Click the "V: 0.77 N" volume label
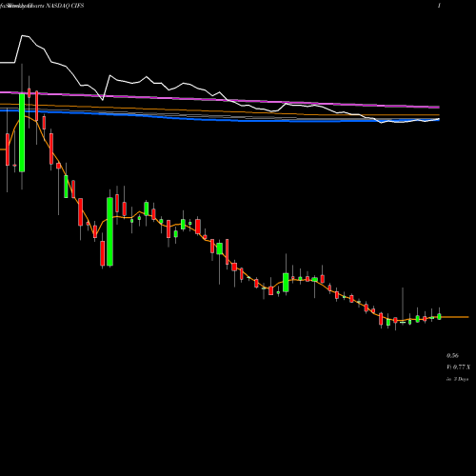The height and width of the screenshot is (476, 476). coord(458,367)
